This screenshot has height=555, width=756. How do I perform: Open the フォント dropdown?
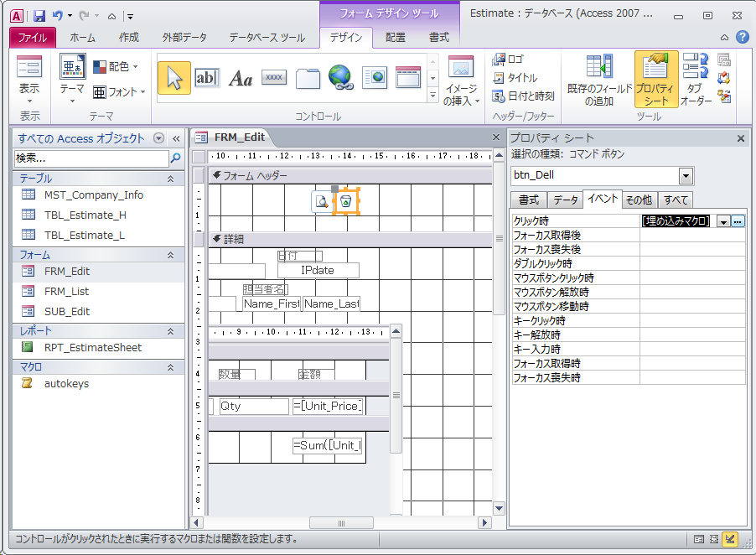(119, 91)
